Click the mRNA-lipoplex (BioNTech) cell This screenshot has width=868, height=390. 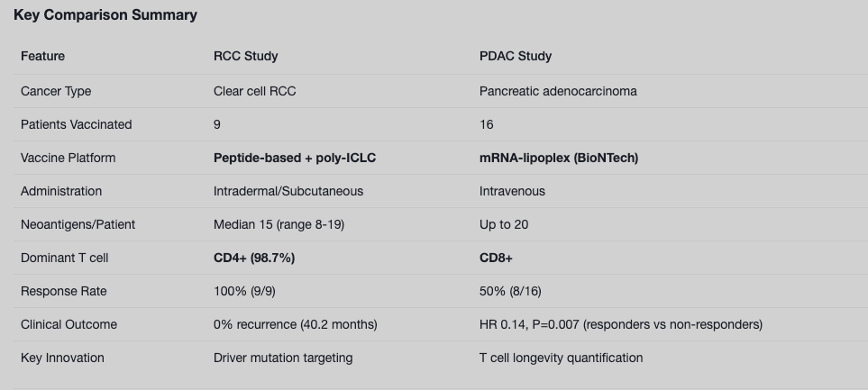tap(559, 158)
